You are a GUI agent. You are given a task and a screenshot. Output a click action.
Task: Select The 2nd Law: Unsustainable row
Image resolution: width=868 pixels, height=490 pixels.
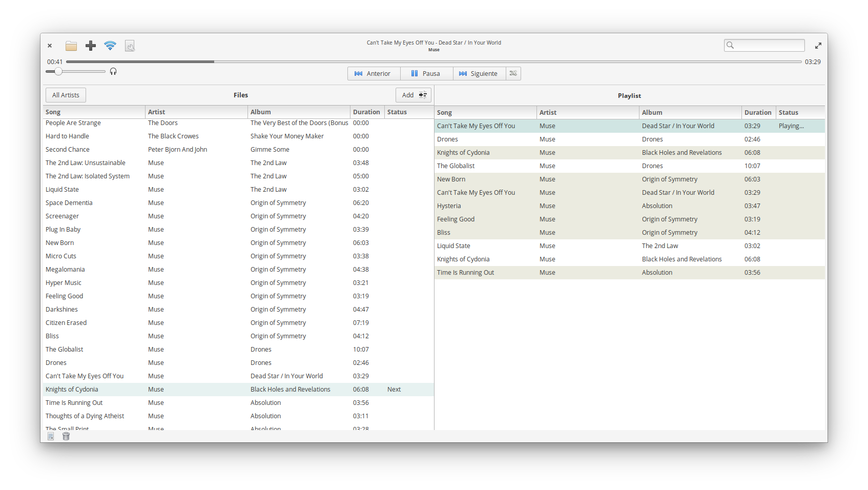point(238,162)
